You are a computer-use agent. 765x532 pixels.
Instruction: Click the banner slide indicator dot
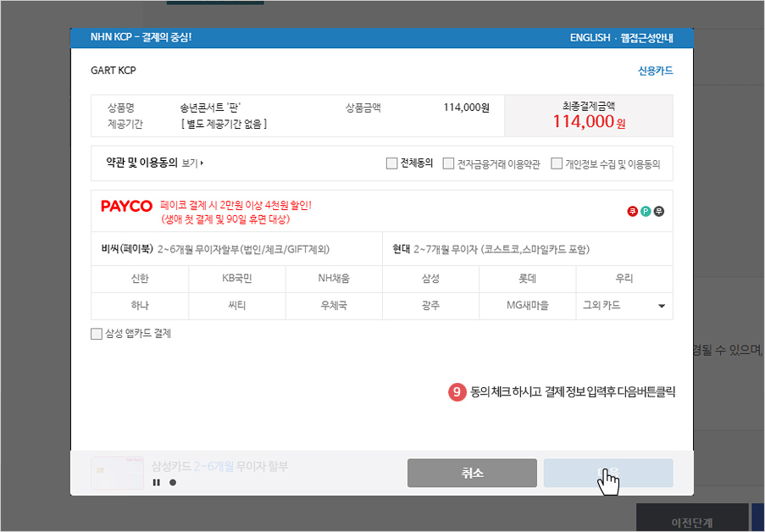tap(173, 482)
